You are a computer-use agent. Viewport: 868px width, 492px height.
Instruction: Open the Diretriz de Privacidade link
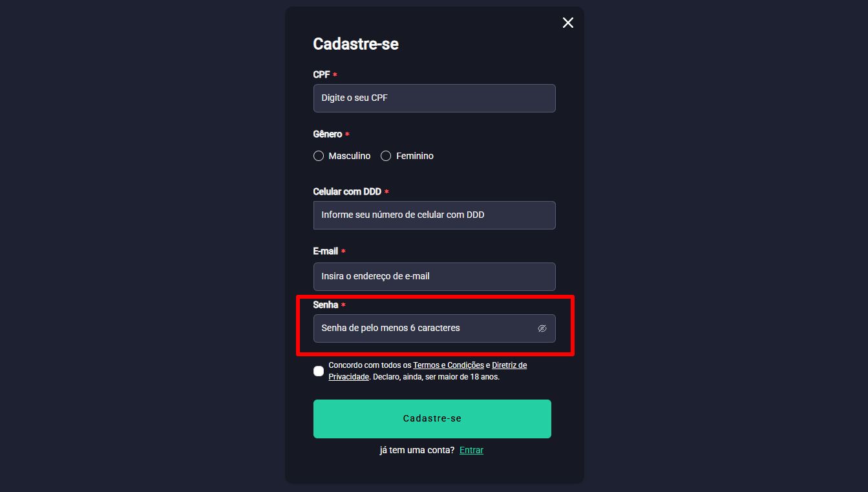point(509,365)
